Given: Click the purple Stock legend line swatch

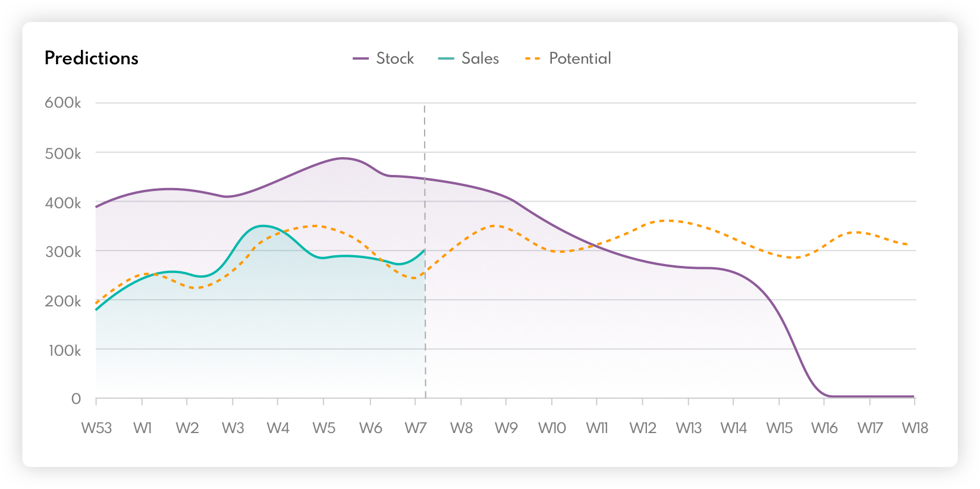Looking at the screenshot, I should 361,58.
